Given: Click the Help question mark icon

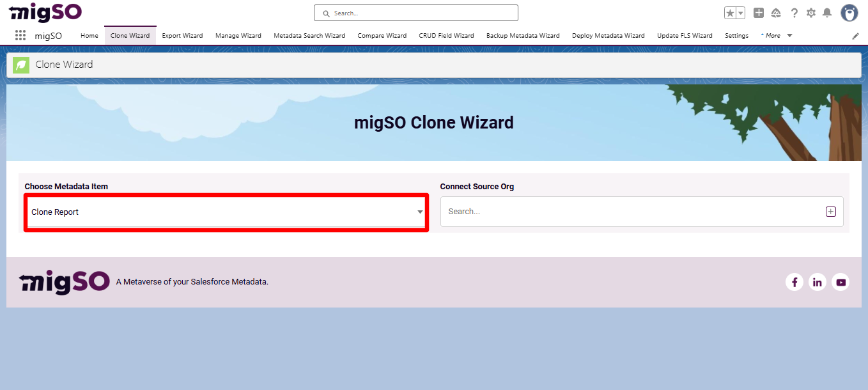Looking at the screenshot, I should tap(794, 12).
